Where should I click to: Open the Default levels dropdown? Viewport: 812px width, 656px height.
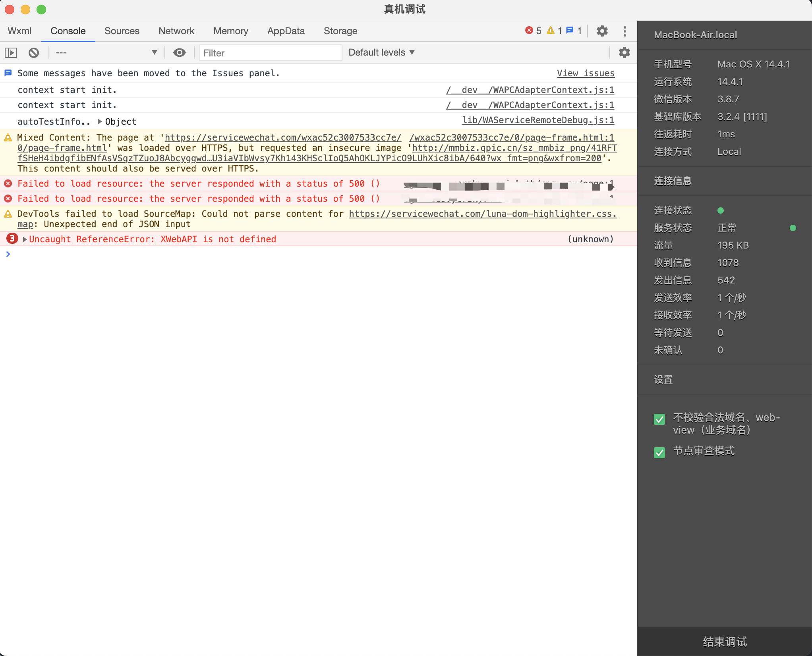tap(381, 52)
